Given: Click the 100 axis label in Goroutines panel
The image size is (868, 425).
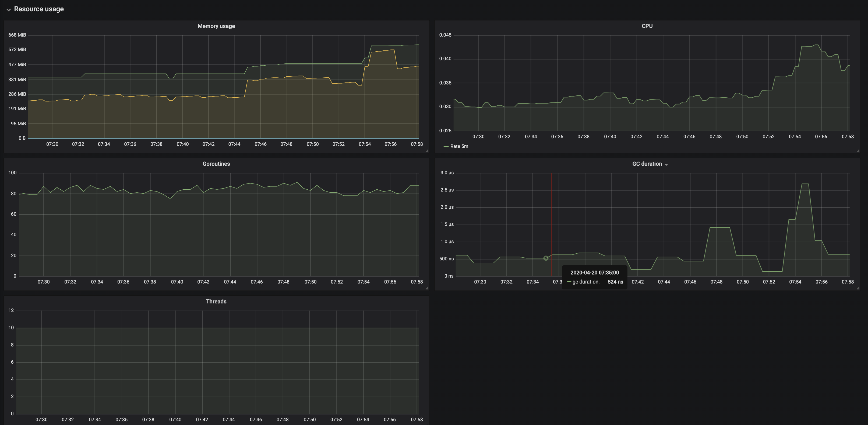Looking at the screenshot, I should (x=12, y=173).
